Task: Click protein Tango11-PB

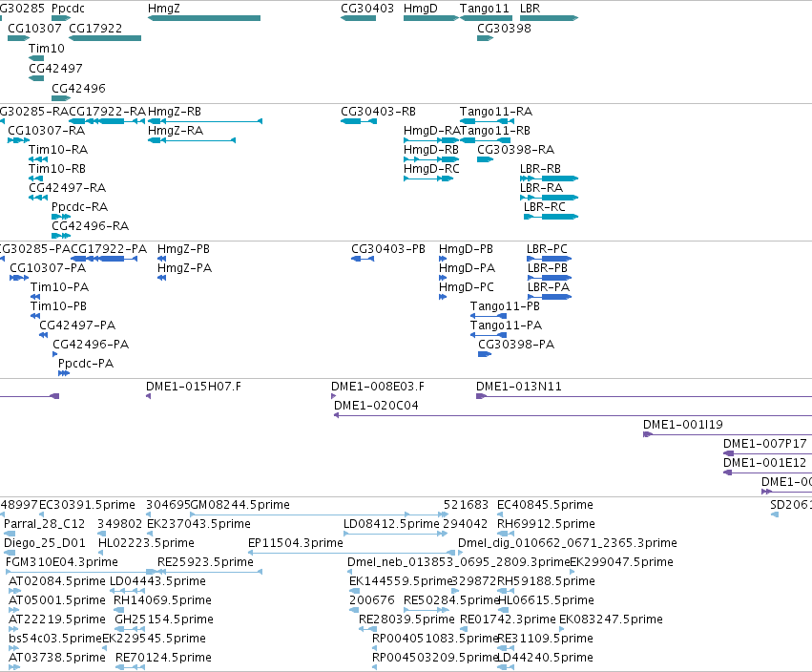Action: [x=489, y=316]
